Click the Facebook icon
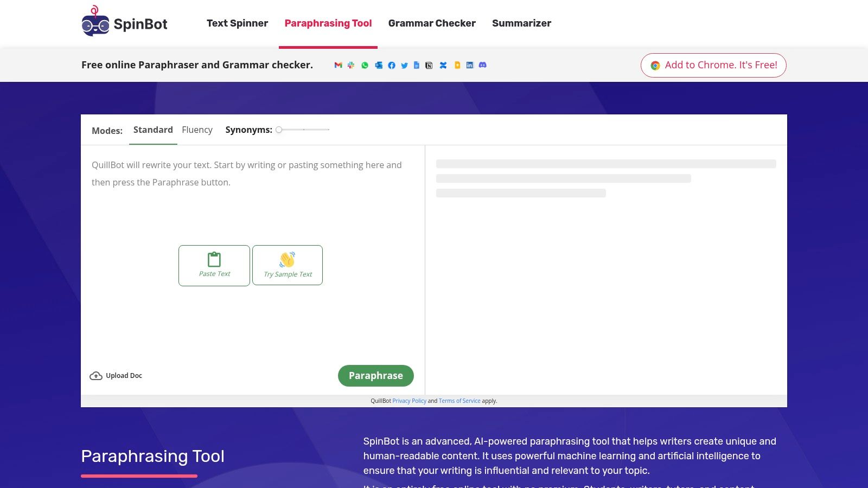Viewport: 868px width, 488px height. pos(392,65)
